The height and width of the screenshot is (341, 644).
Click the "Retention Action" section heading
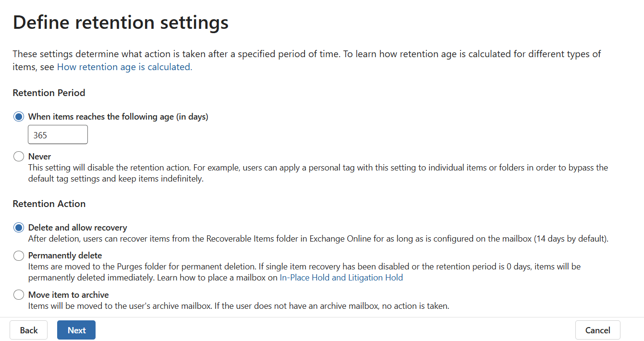tap(49, 204)
